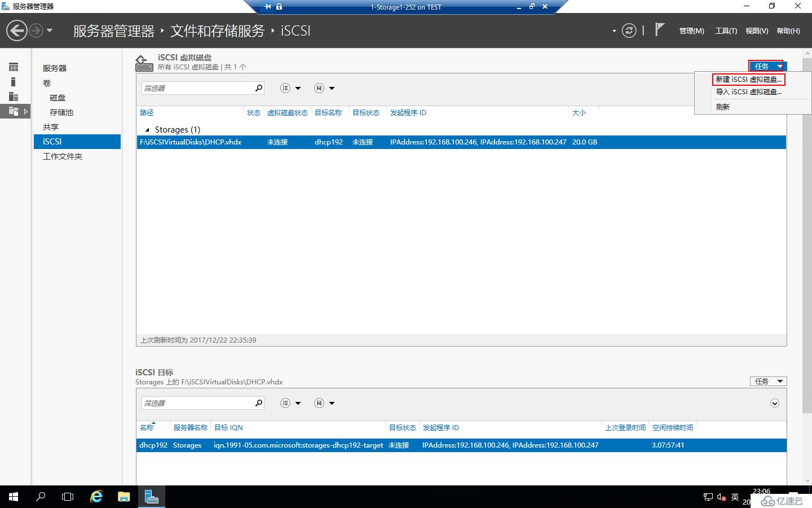Open saved queries icon in virtual disks toolbar
Image resolution: width=812 pixels, height=508 pixels.
(319, 88)
